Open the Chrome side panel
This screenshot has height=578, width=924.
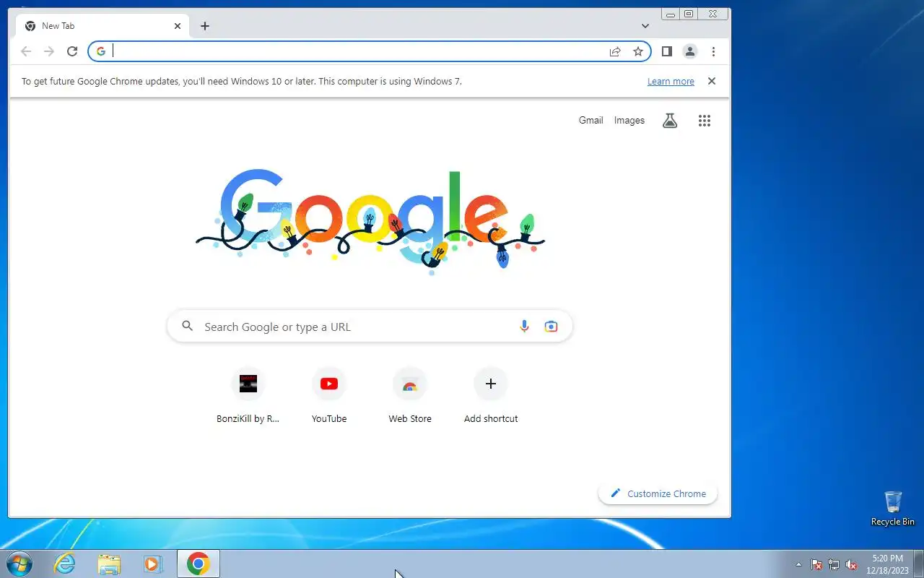[x=667, y=51]
